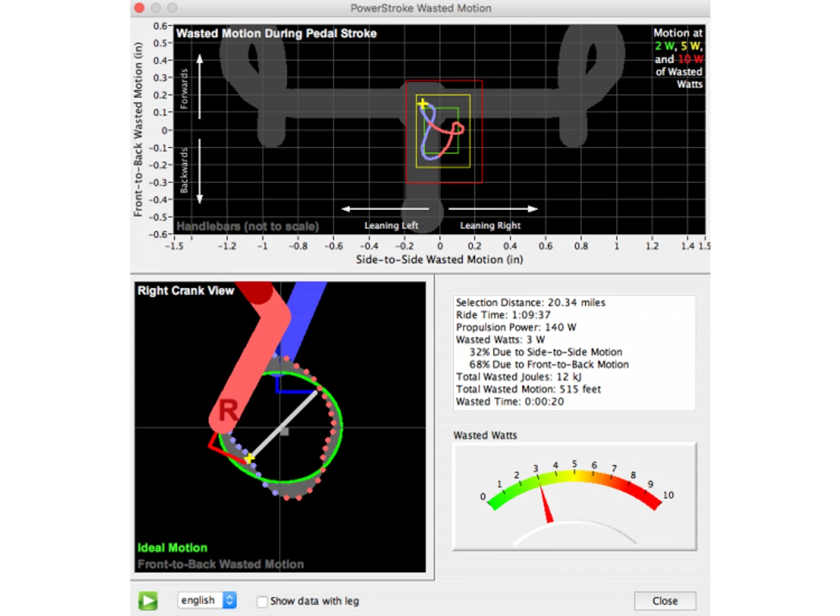Viewport: 840px width, 616px height.
Task: Click the 10 mark on the watts gauge
Action: (x=668, y=496)
